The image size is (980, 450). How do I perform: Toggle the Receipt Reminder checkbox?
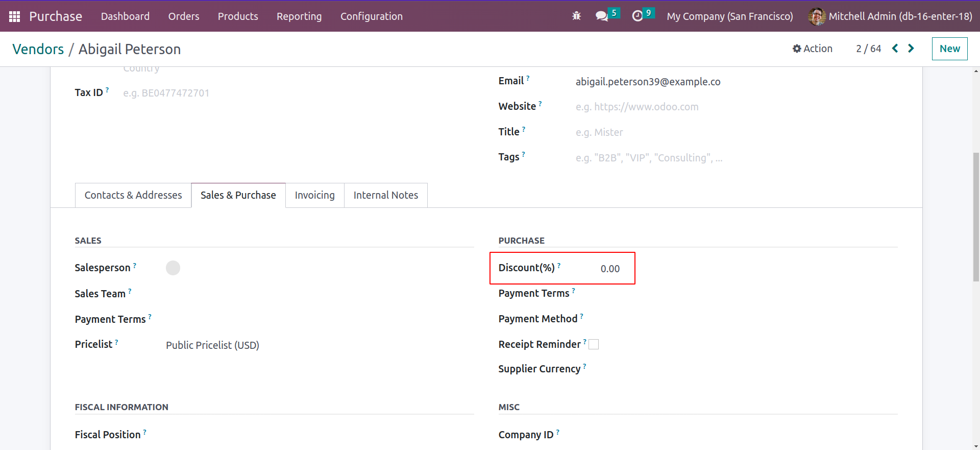click(x=594, y=344)
